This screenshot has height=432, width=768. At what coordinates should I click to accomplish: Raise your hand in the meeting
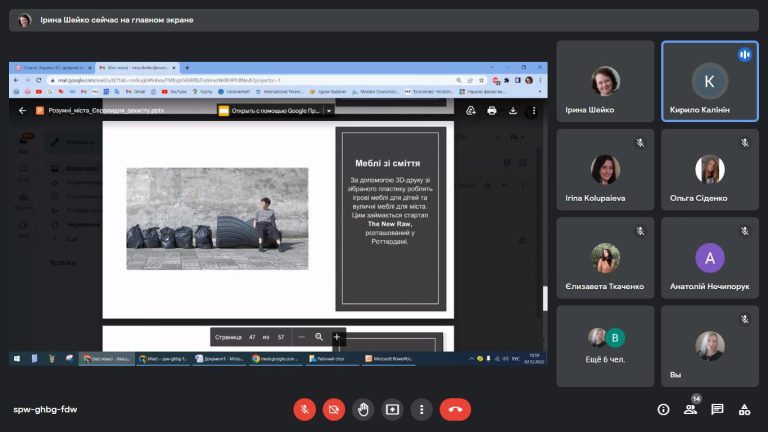(x=363, y=409)
